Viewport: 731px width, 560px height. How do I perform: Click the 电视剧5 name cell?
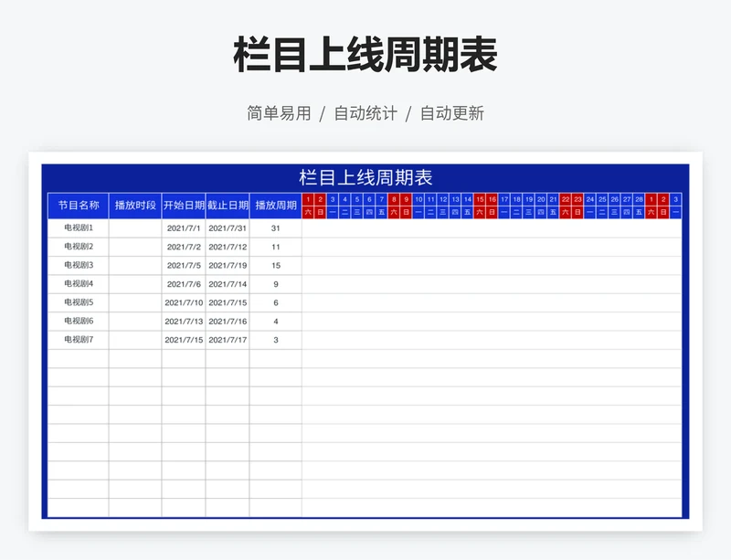[x=79, y=302]
